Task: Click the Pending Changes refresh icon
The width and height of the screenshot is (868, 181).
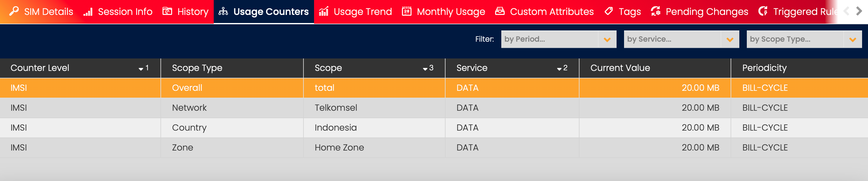Action: coord(656,12)
